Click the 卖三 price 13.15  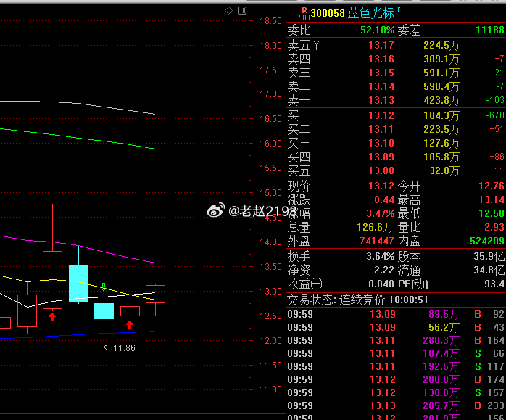[381, 73]
